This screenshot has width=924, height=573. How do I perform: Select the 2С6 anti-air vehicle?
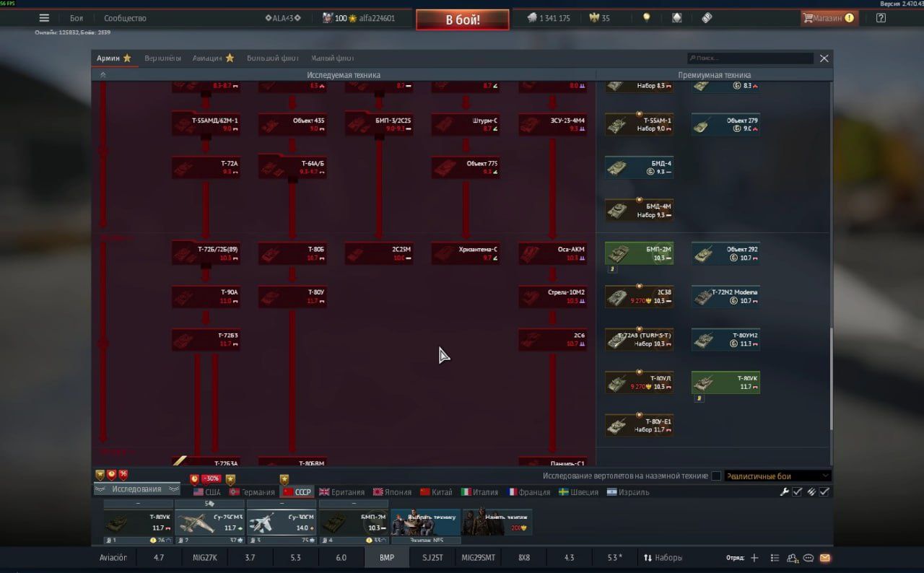[x=552, y=339]
